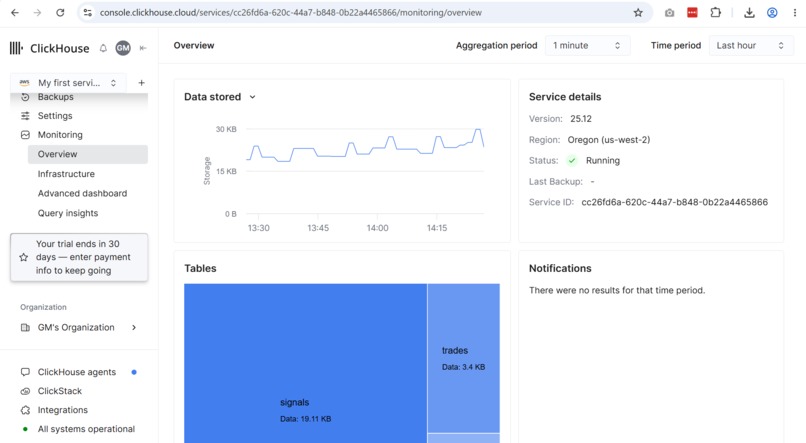The image size is (806, 443).
Task: Open the Aggregation period 1 minute dropdown
Action: coord(588,46)
